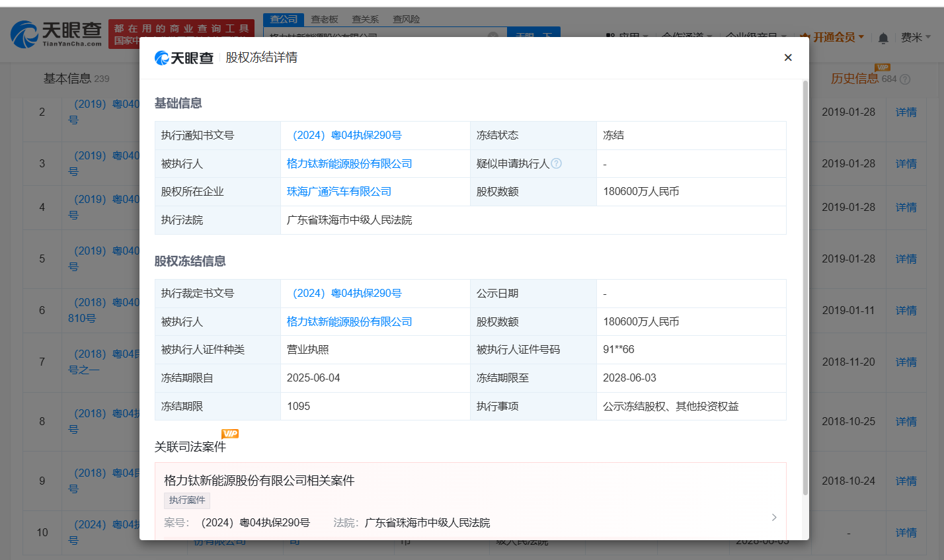944x560 pixels.
Task: Open 详情 for row 4
Action: 906,208
